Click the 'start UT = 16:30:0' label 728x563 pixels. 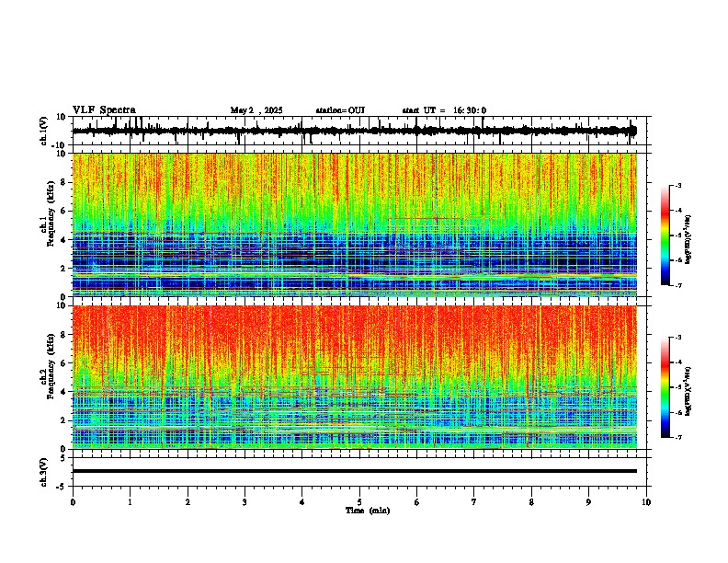(444, 110)
